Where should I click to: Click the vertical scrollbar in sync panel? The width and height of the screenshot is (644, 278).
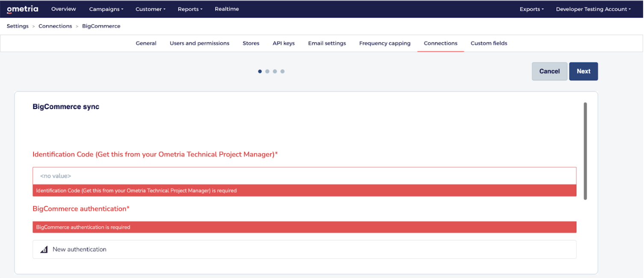click(x=585, y=151)
